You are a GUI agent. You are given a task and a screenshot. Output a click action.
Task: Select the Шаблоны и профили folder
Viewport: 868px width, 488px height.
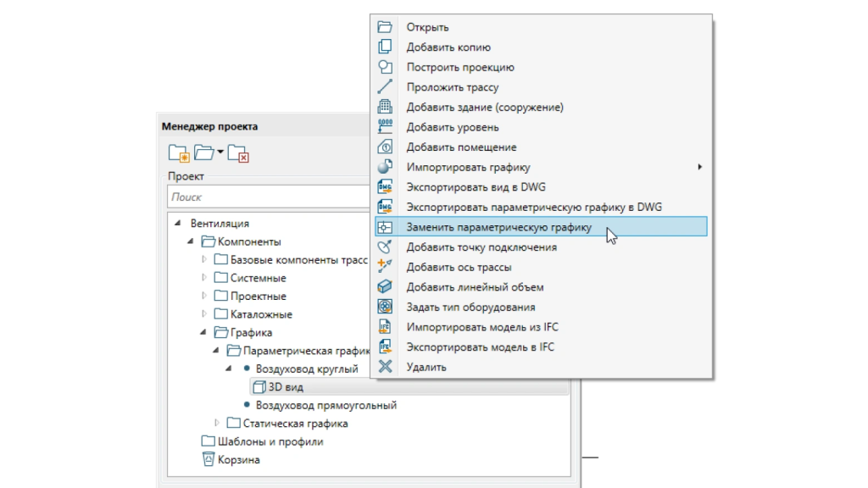[x=270, y=441]
